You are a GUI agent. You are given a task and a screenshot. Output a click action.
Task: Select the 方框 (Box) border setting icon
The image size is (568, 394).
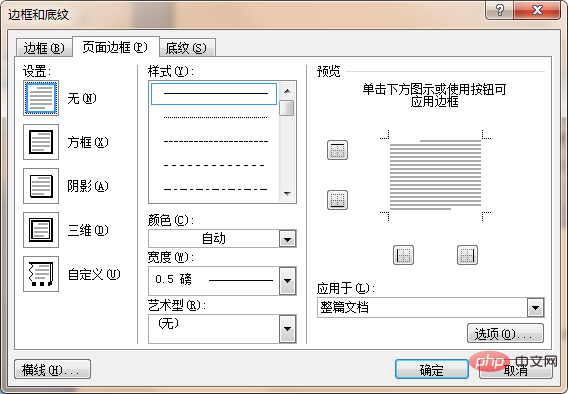(41, 142)
